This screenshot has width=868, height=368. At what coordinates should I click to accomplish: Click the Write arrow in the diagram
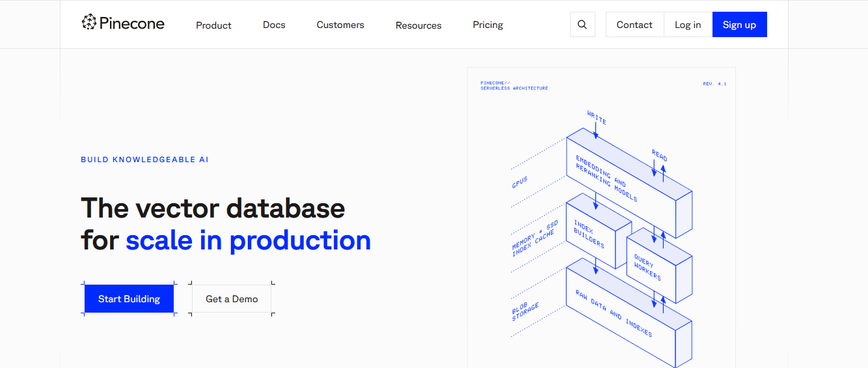pos(595,132)
